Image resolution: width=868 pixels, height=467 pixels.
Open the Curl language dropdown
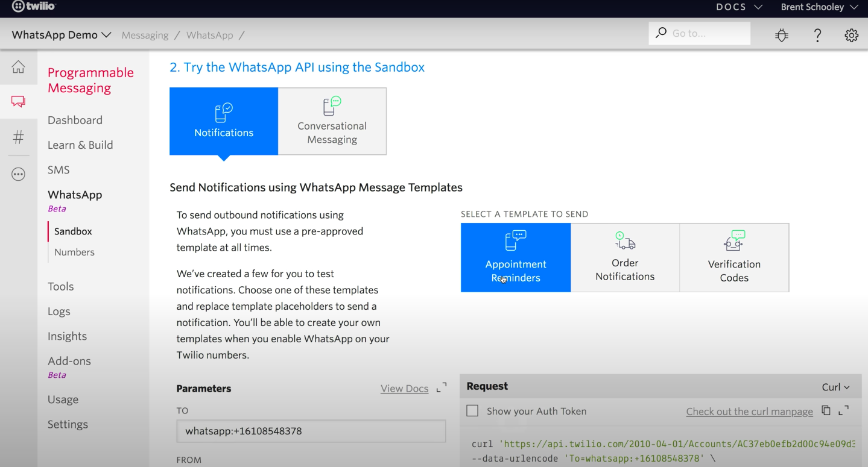tap(835, 387)
